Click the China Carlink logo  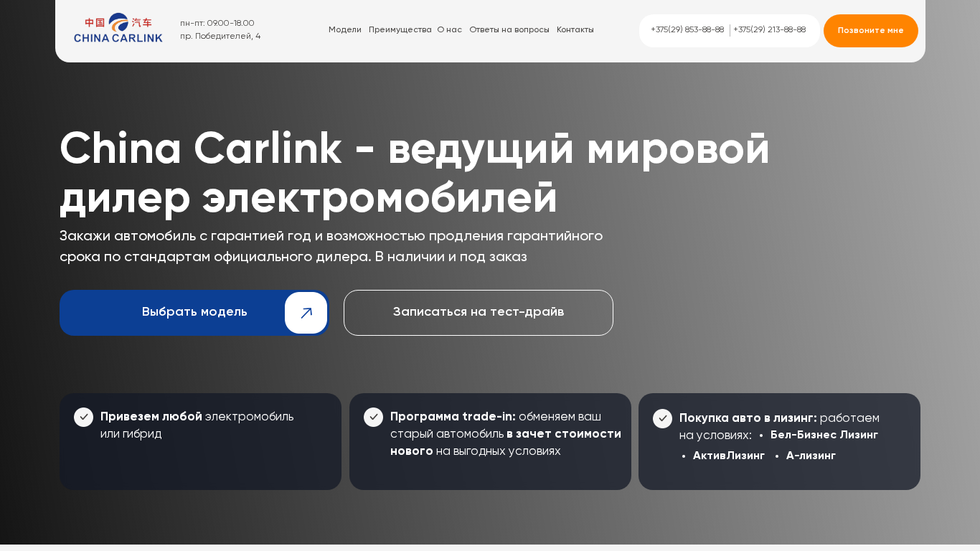click(x=118, y=29)
